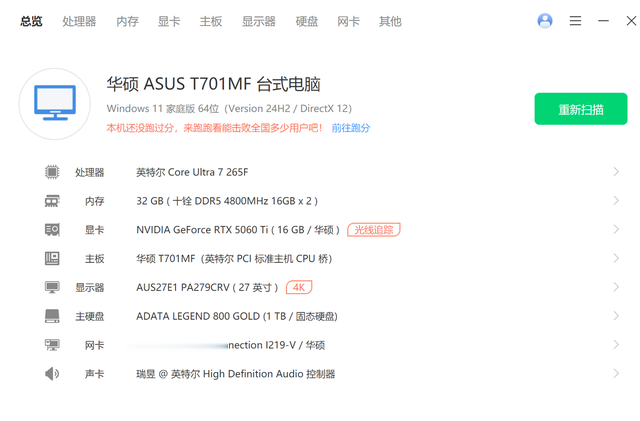Select the 华硕 T701MF motherboard text

pos(234,258)
